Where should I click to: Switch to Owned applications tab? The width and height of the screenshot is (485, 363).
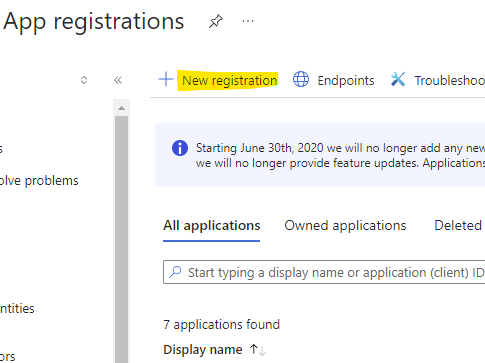click(345, 226)
